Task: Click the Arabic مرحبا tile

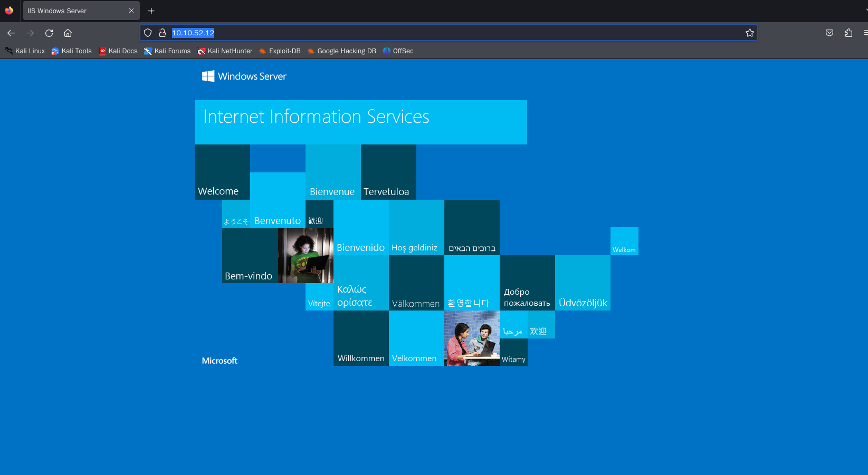Action: tap(513, 325)
